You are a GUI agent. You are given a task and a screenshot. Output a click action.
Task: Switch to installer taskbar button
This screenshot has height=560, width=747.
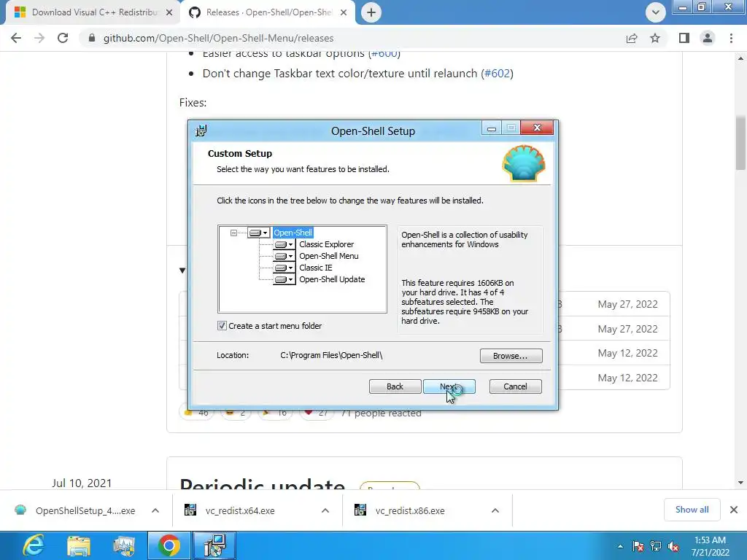214,545
